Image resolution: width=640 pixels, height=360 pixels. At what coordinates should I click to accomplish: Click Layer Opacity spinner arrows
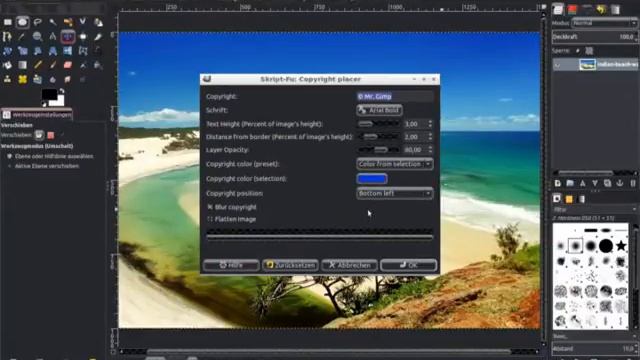click(430, 150)
